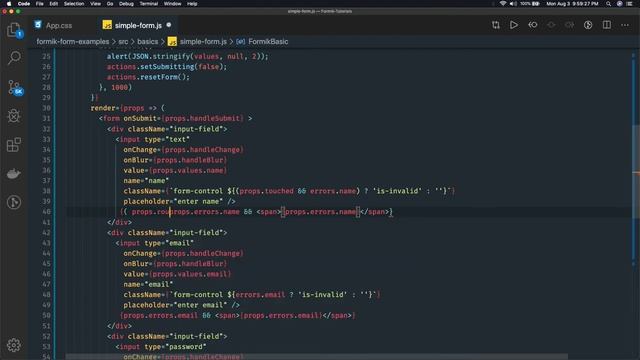Open the Run and Debug view
The height and width of the screenshot is (360, 640).
click(x=14, y=116)
